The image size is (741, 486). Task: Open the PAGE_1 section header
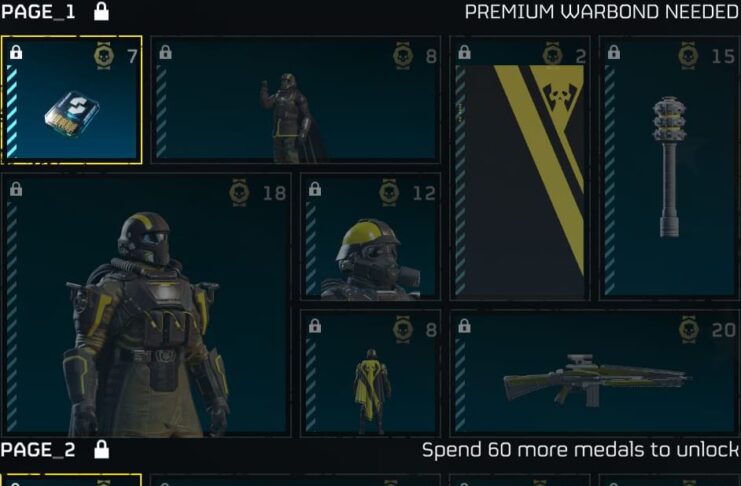pos(38,12)
